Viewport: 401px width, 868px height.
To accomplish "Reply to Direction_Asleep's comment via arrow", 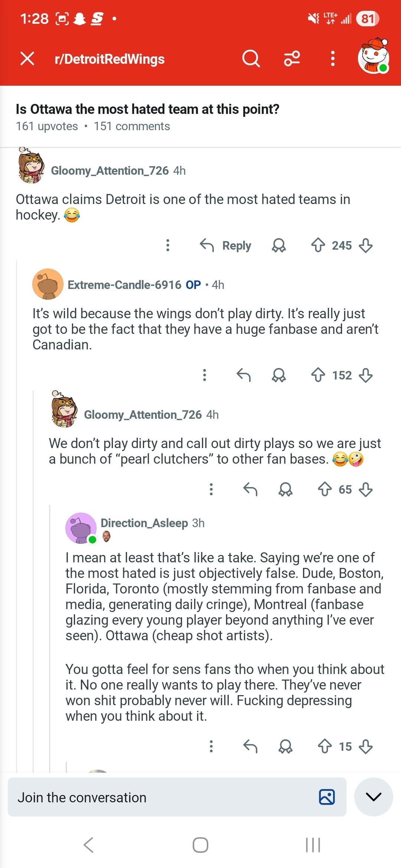I will pos(250,746).
